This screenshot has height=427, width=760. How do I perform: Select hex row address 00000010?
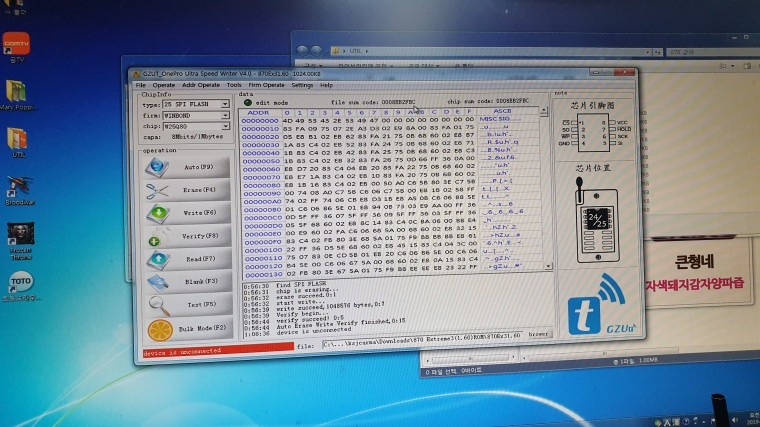point(260,128)
